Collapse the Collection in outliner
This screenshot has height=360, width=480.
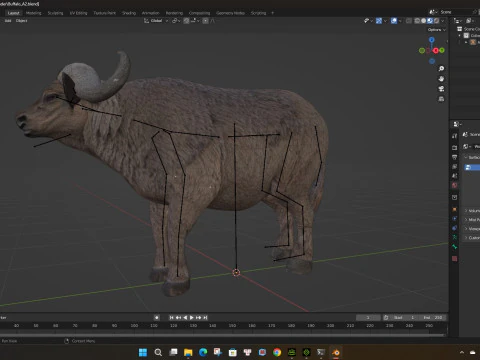coord(460,35)
